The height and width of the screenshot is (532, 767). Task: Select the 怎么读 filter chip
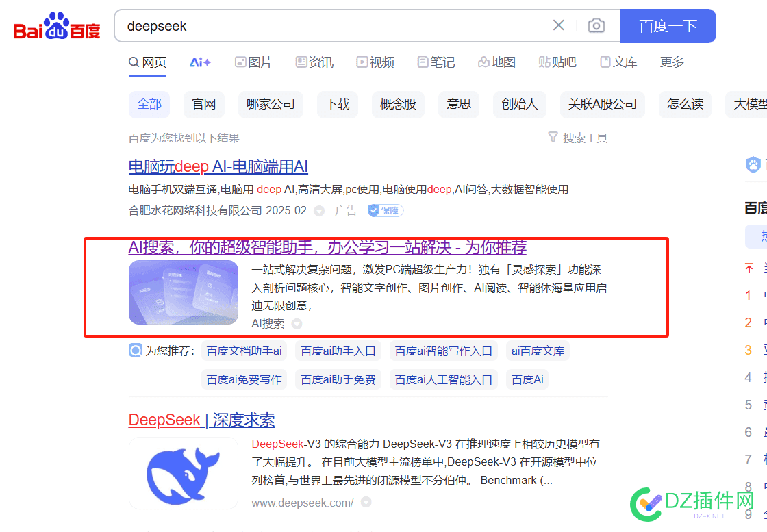pos(686,104)
